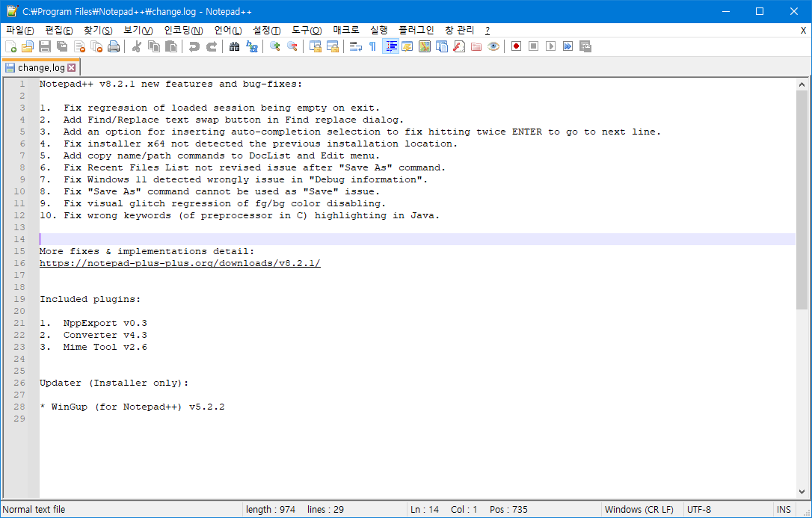Open the Document List icon
Screen dimensions: 812x518
pyautogui.click(x=442, y=46)
